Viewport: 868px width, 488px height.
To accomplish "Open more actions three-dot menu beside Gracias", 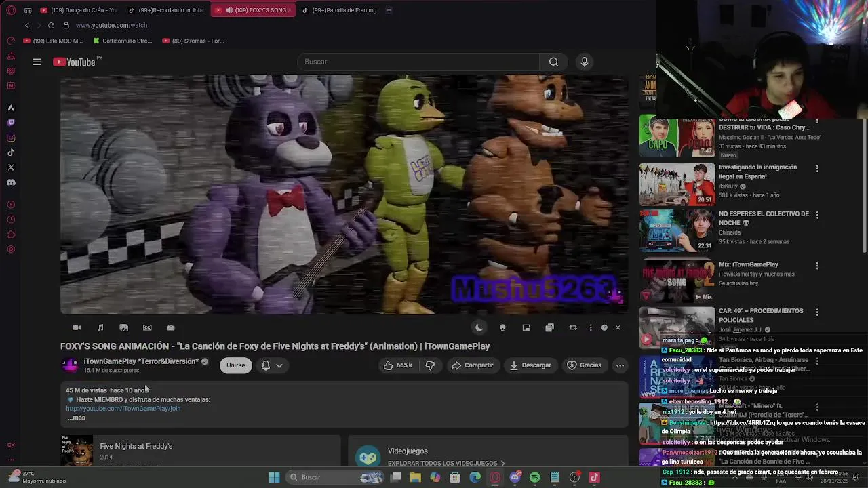I will pyautogui.click(x=620, y=365).
